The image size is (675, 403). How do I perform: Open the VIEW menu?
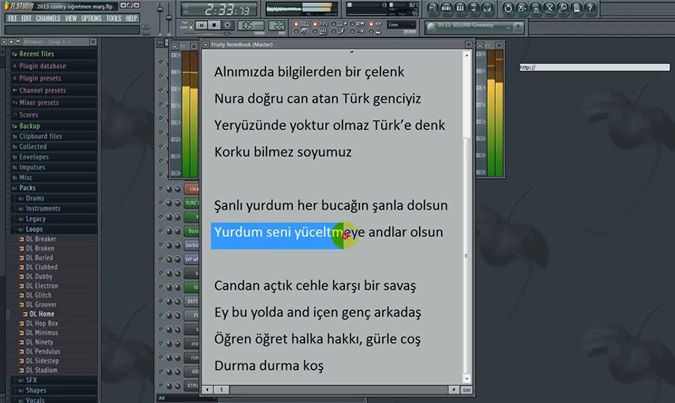click(x=71, y=18)
